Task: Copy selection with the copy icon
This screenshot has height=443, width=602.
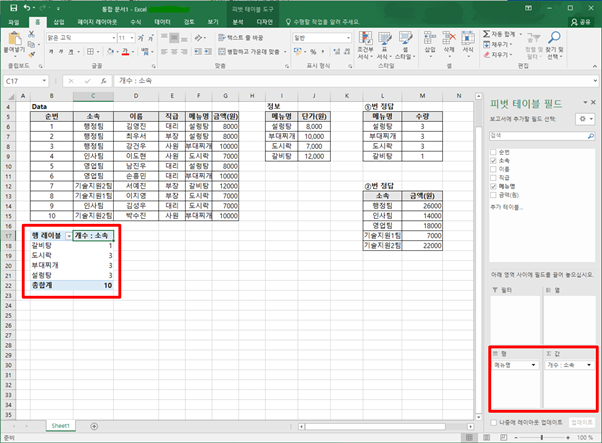Action: tap(31, 45)
